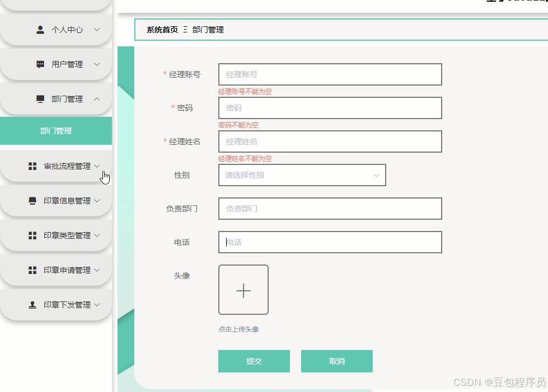Screen dimensions: 548x392
Task: Select the person icon beside 印章下发管理
Action: (x=32, y=304)
